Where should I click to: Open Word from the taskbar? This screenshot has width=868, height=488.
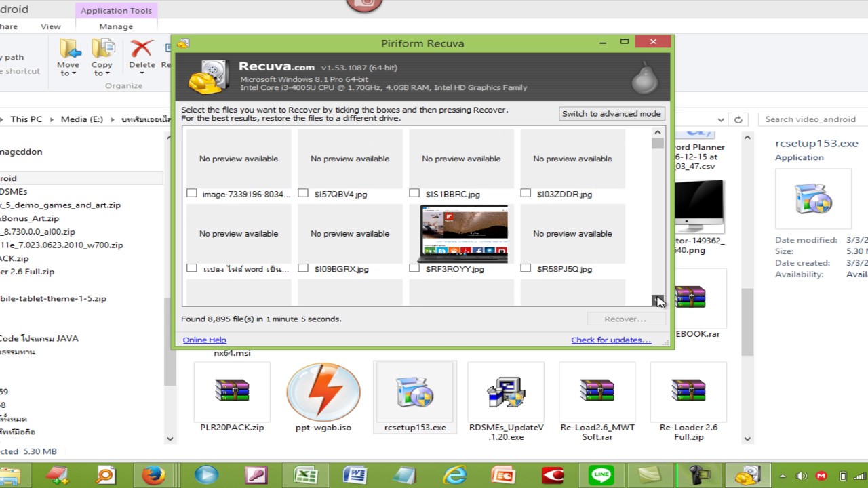[355, 475]
